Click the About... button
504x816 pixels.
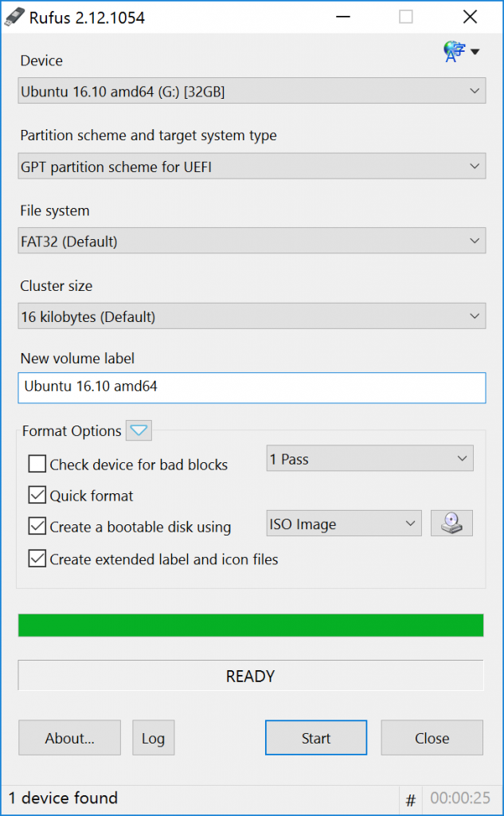tap(70, 737)
